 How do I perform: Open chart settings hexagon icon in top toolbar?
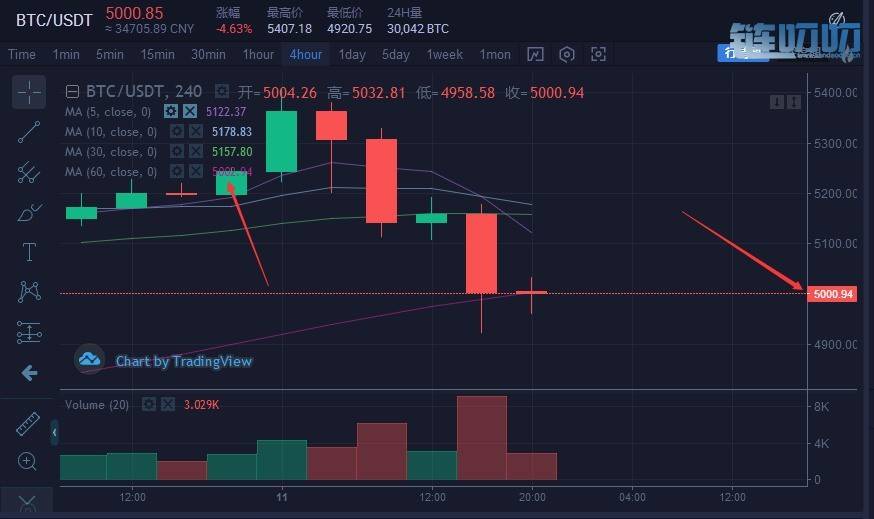[x=567, y=55]
